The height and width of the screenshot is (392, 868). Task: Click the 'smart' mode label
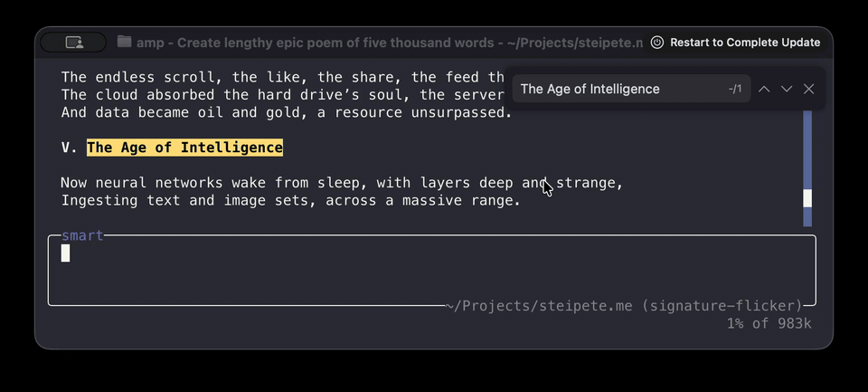[x=82, y=236]
